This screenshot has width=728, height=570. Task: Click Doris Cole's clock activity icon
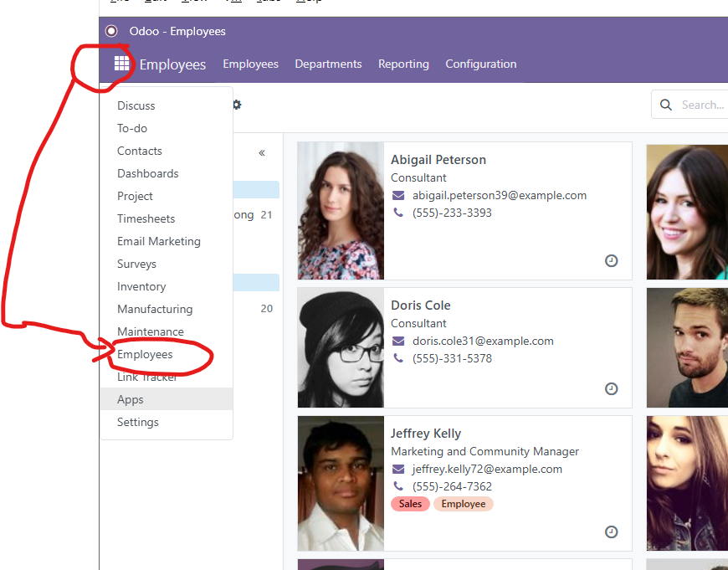[611, 389]
